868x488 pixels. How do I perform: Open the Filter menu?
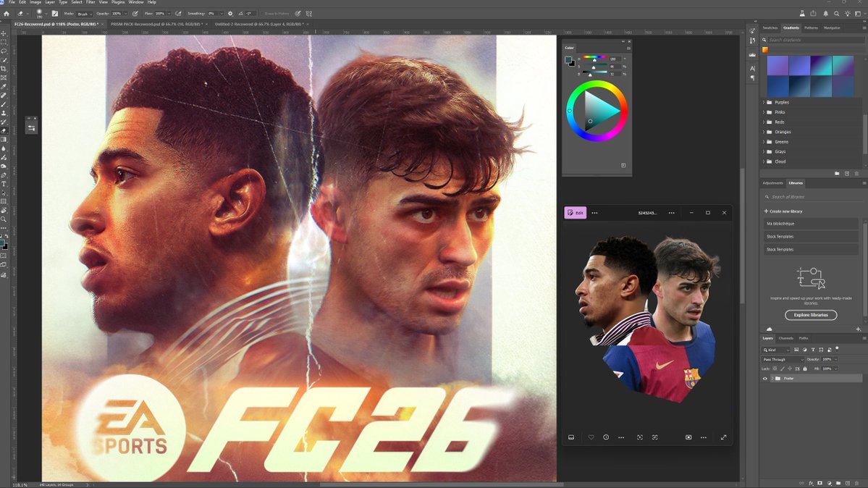90,2
